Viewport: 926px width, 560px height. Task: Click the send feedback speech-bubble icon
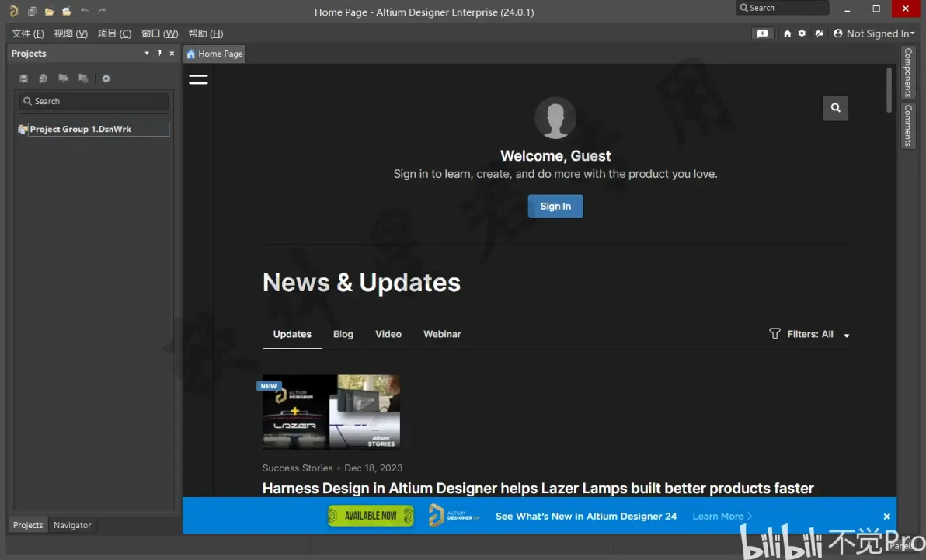762,33
